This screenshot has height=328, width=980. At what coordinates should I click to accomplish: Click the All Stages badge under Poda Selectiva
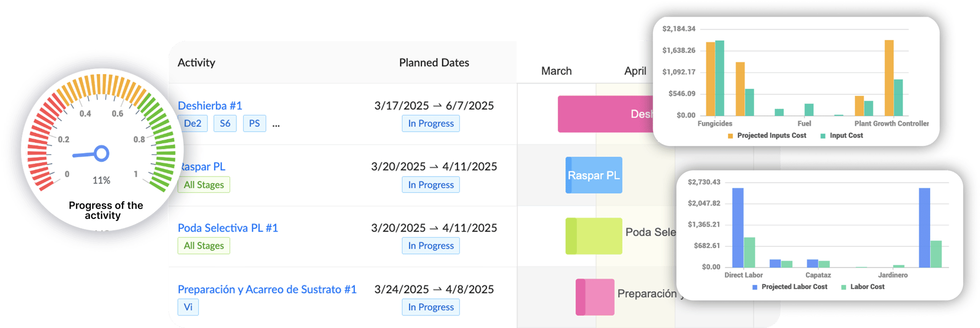point(204,246)
